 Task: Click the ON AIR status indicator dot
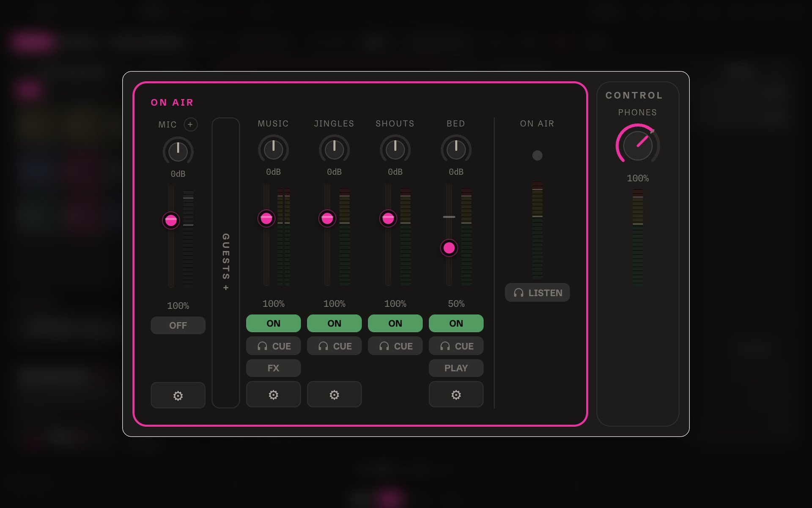537,155
